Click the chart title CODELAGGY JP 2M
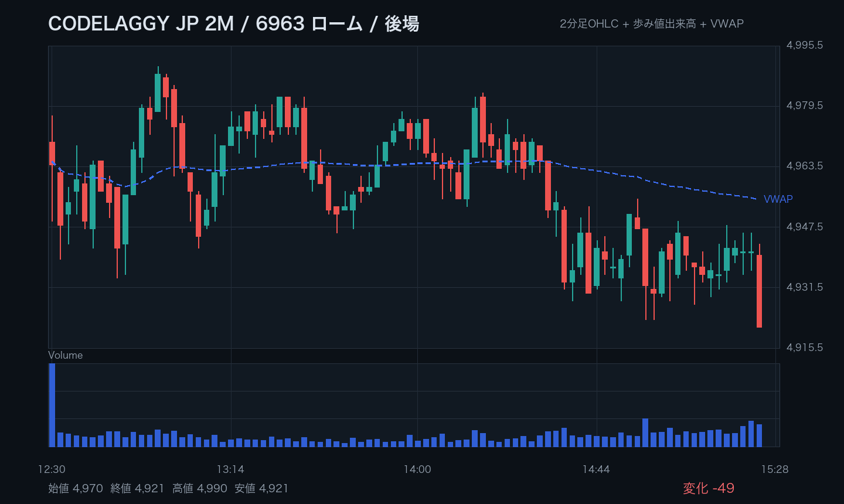 (141, 23)
